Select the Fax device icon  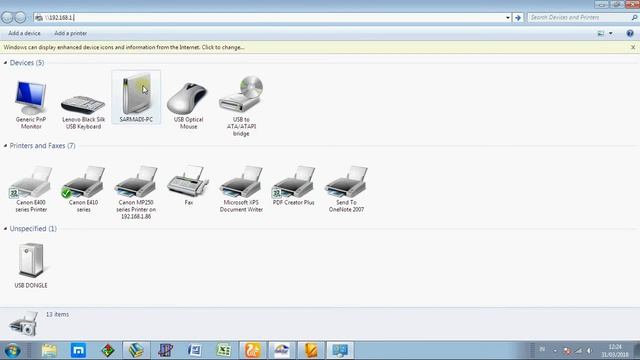pyautogui.click(x=188, y=185)
